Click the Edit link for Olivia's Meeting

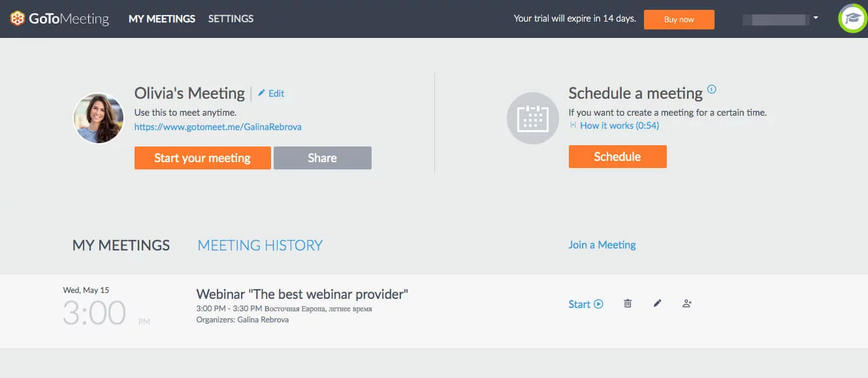pos(276,94)
